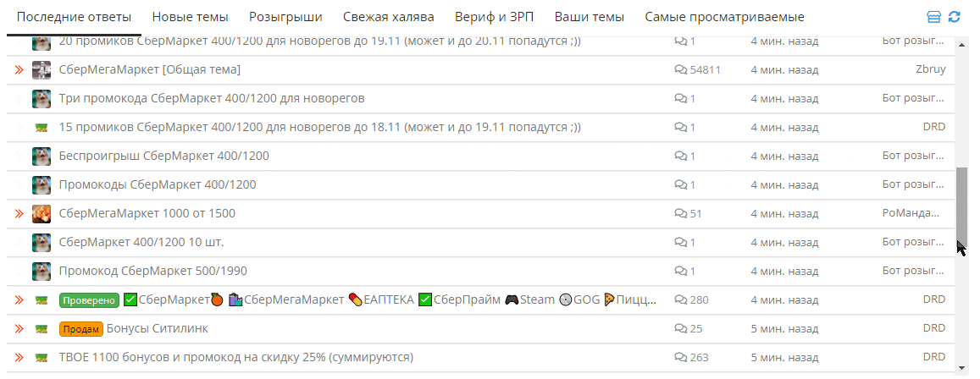Click the replies icon showing 51
The width and height of the screenshot is (980, 379).
coord(681,213)
